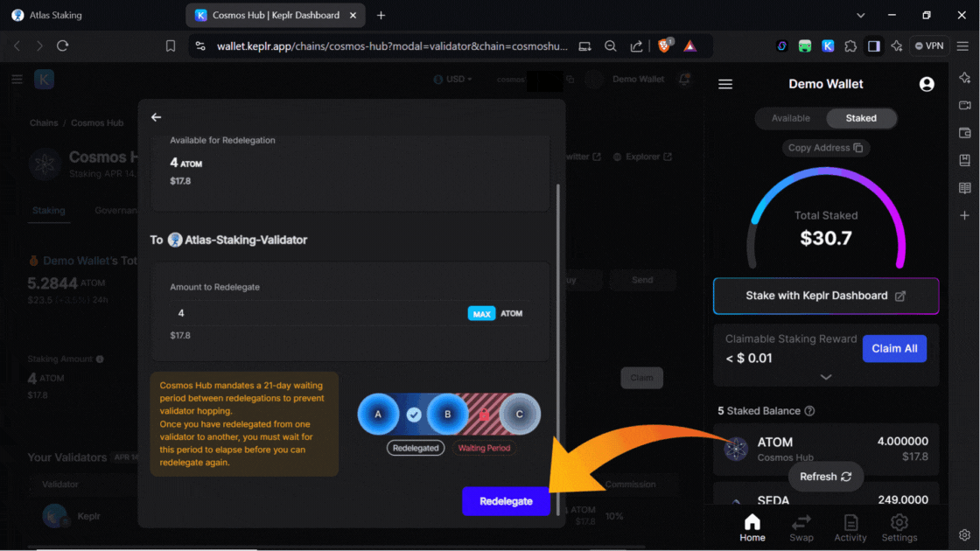Click the Keplr extension icon in toolbar
The image size is (980, 551).
828,46
